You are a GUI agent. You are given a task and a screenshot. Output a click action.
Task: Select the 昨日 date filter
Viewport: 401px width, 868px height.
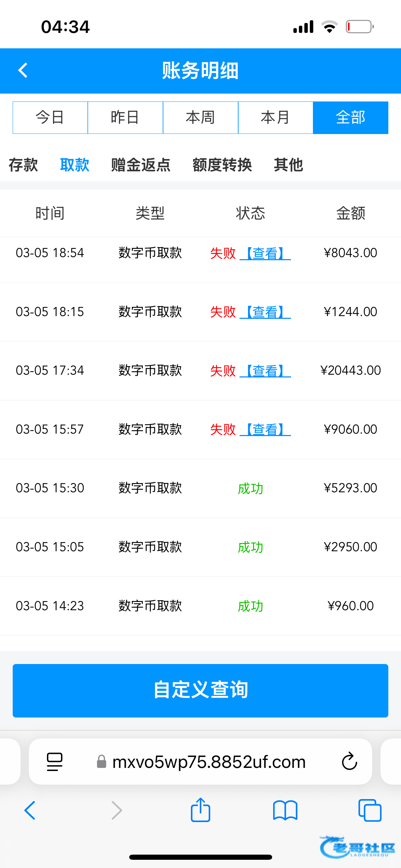pos(125,118)
